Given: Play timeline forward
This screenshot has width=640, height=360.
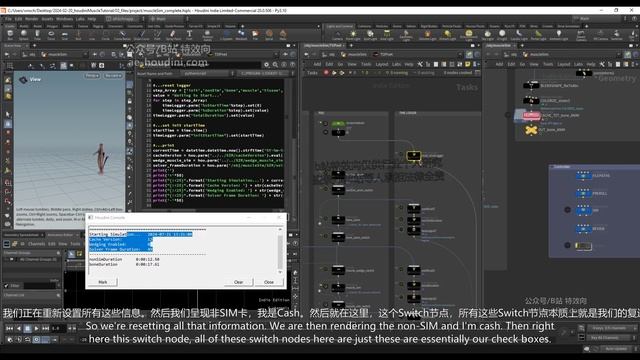Looking at the screenshot, I should (36, 328).
